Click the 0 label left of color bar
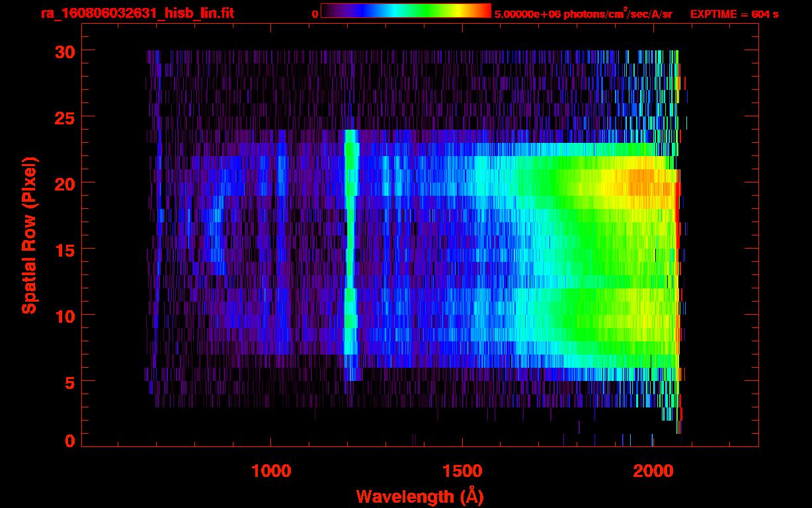Viewport: 812px width, 508px height. click(315, 14)
